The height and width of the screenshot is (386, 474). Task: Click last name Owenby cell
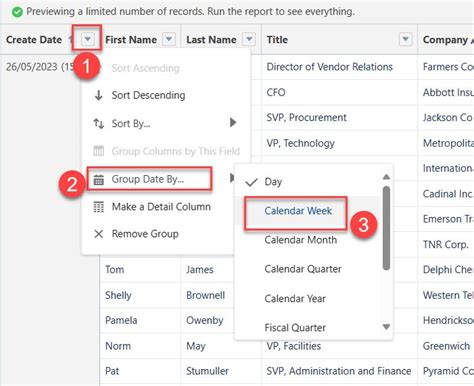point(205,320)
